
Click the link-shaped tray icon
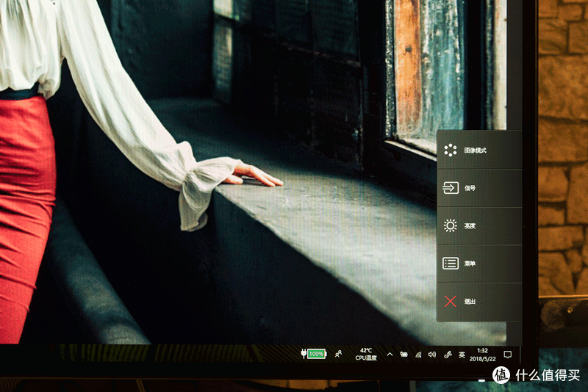(x=448, y=354)
